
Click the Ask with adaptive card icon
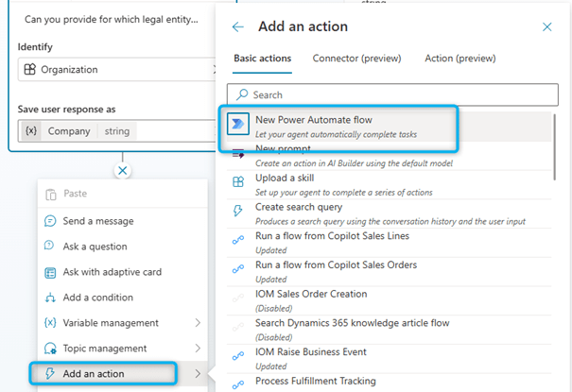(x=50, y=272)
